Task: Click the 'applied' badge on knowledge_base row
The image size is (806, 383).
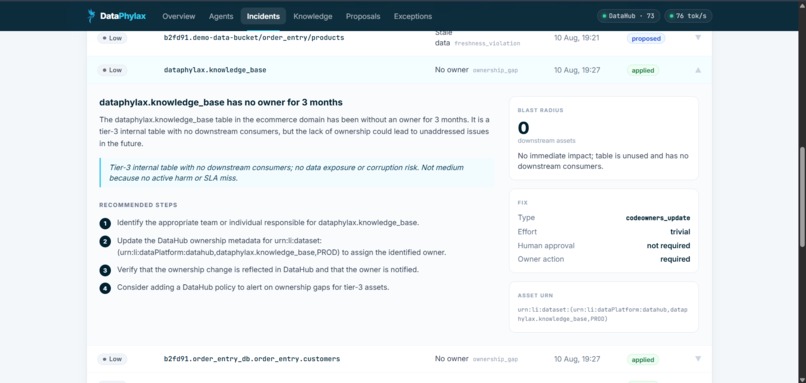Action: pos(643,70)
